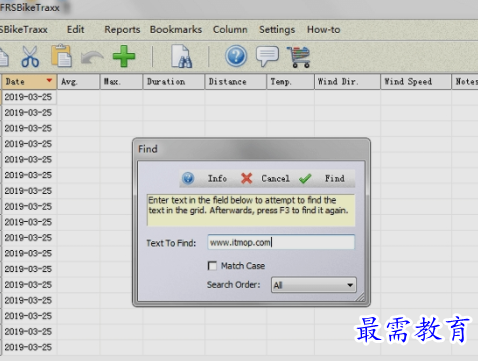Click the Wind Dir. column header
The height and width of the screenshot is (361, 478).
tap(347, 82)
